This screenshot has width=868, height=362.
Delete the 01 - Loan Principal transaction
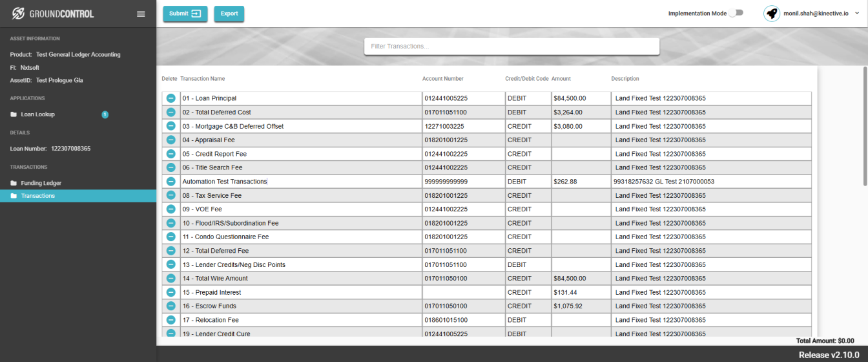[x=171, y=98]
